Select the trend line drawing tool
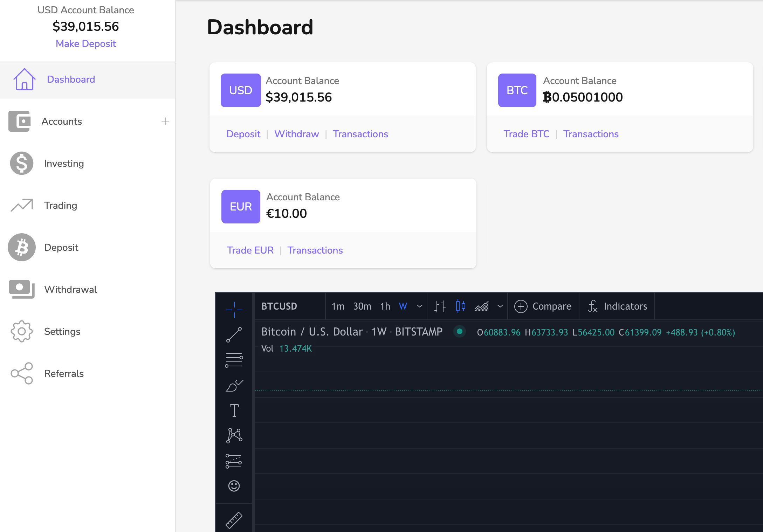 234,335
